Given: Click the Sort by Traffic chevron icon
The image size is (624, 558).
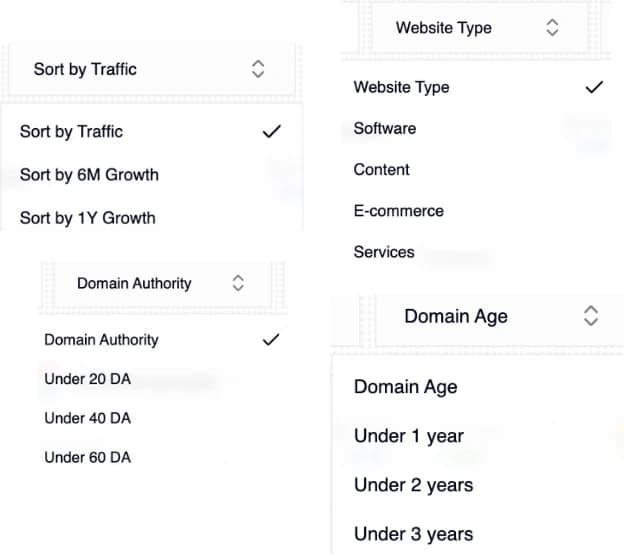Looking at the screenshot, I should coord(258,69).
